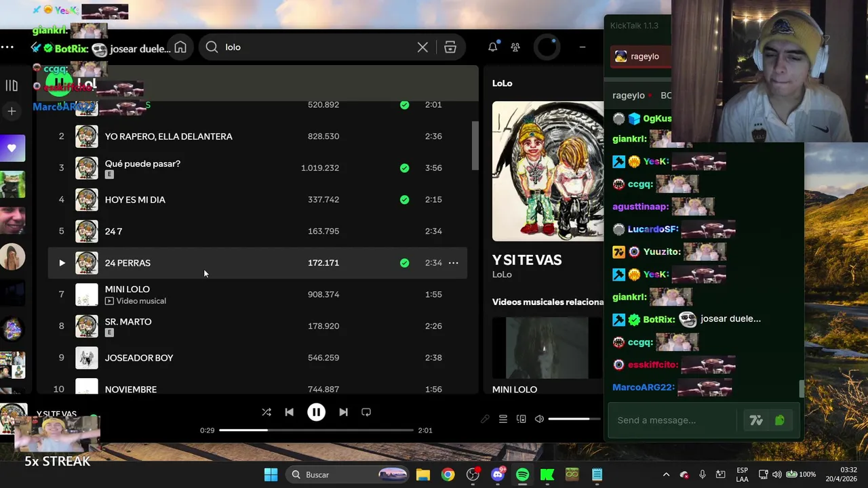This screenshot has width=868, height=488.
Task: Click the taskbar Buscar search box
Action: (348, 474)
